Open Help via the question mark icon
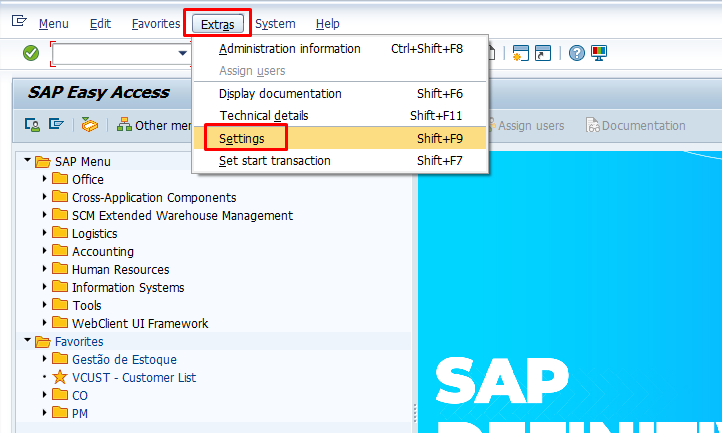Viewport: 722px width, 433px height. (577, 53)
